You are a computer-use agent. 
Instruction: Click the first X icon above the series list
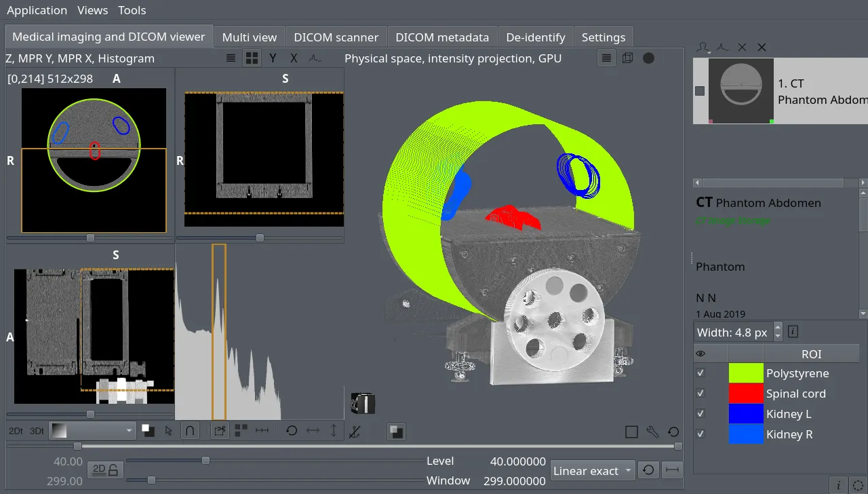point(742,47)
